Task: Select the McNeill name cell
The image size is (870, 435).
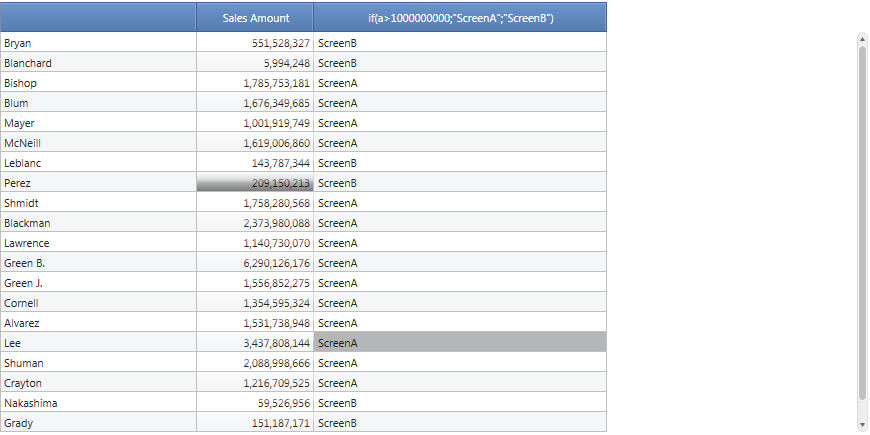Action: tap(98, 143)
